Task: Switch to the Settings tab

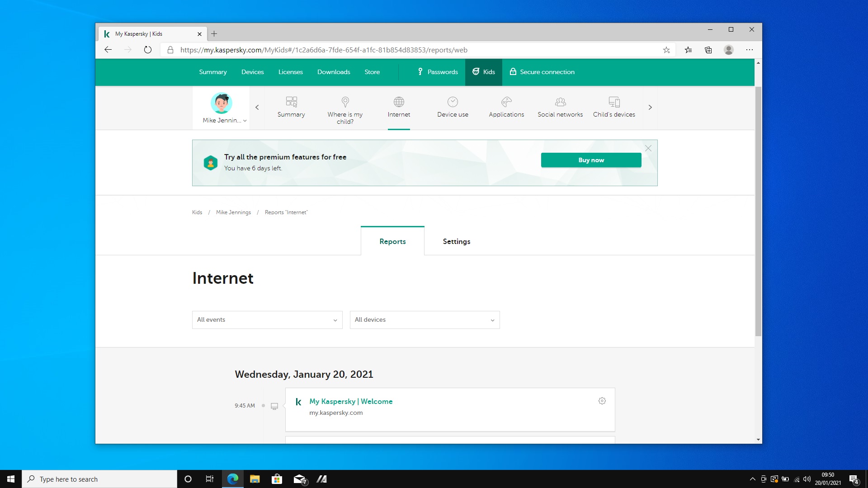Action: click(457, 241)
